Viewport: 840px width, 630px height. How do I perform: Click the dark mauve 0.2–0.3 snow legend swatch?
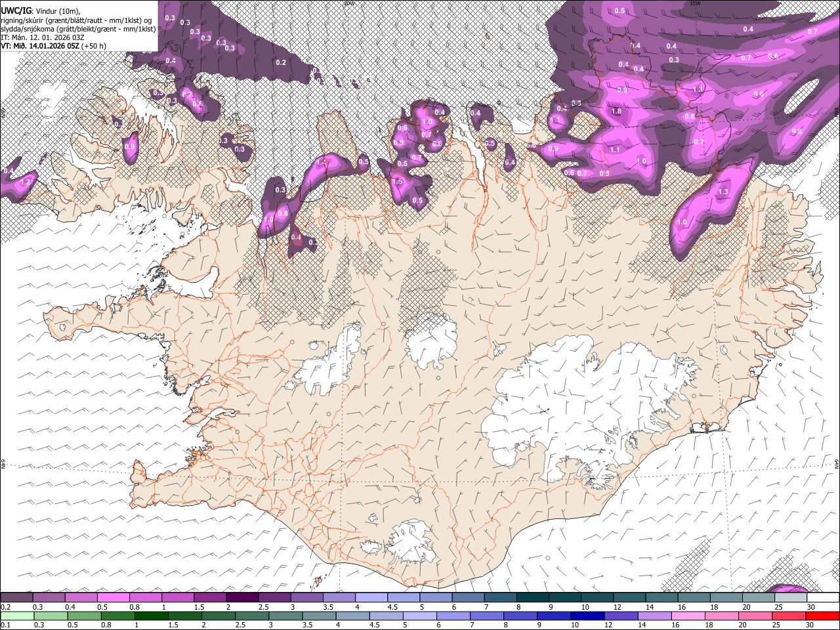point(16,597)
